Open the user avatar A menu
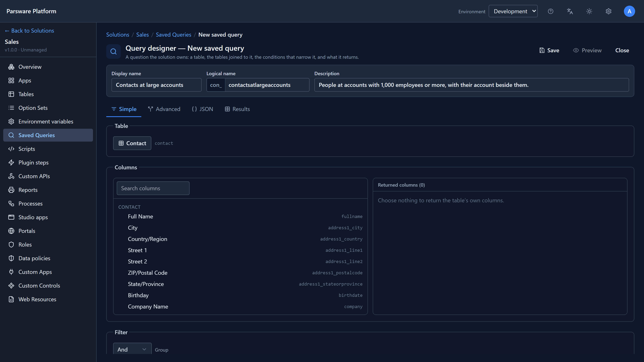The height and width of the screenshot is (362, 644). pyautogui.click(x=629, y=11)
